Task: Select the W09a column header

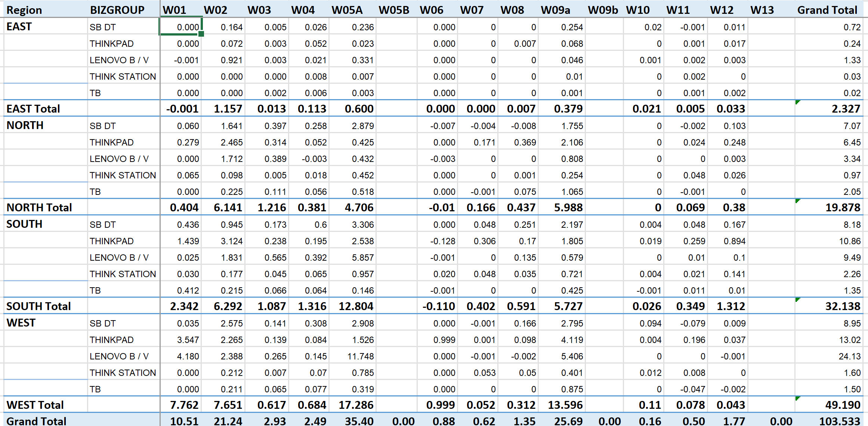Action: pos(555,10)
